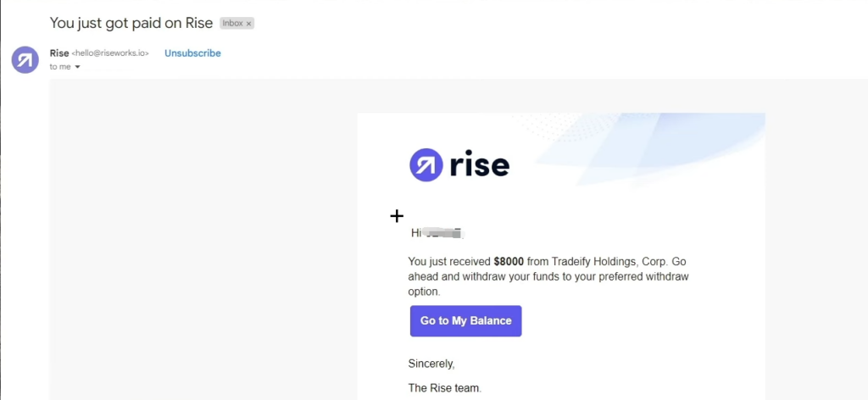Screen dimensions: 868x400
Task: Expand recipient details arrow next to "to me"
Action: 77,67
